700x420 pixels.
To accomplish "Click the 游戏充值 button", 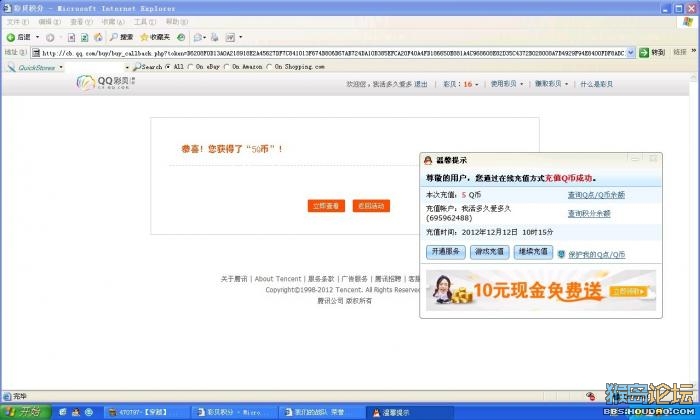I will (489, 252).
